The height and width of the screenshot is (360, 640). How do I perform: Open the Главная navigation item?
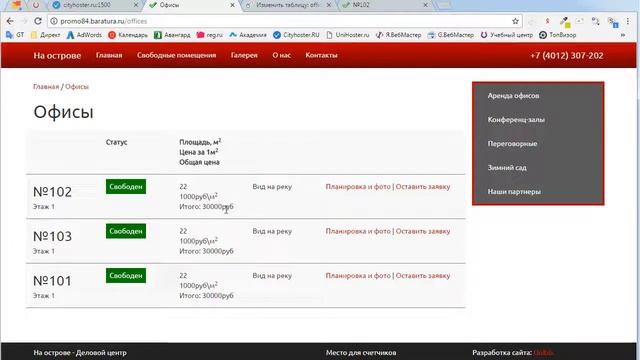coord(109,55)
